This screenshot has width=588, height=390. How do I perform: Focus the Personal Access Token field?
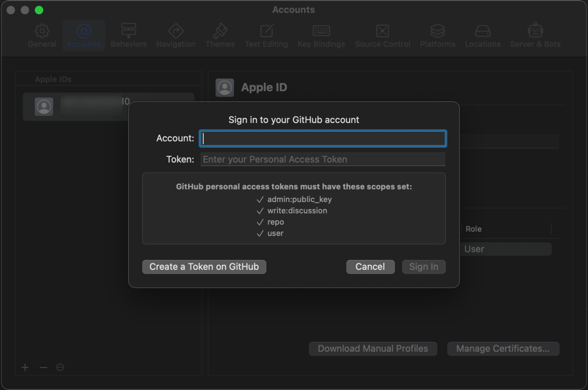(x=323, y=160)
